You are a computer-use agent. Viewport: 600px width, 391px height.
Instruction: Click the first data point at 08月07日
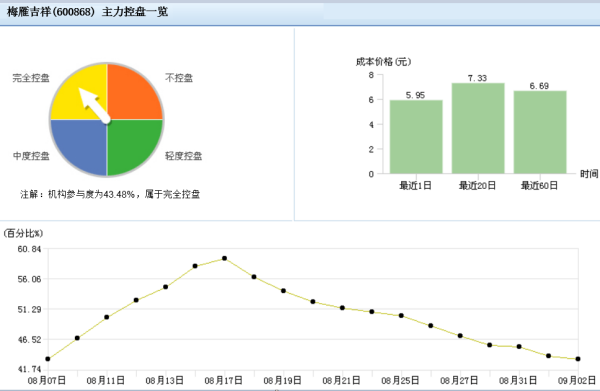(x=48, y=359)
